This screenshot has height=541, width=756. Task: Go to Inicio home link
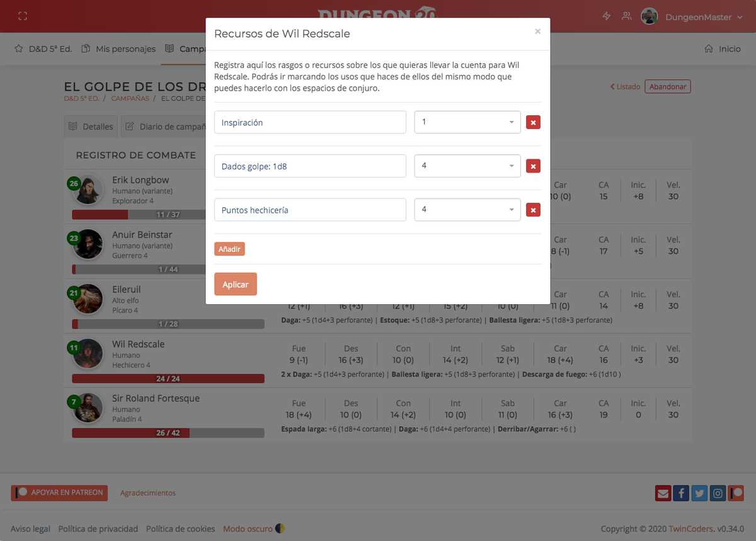(722, 48)
